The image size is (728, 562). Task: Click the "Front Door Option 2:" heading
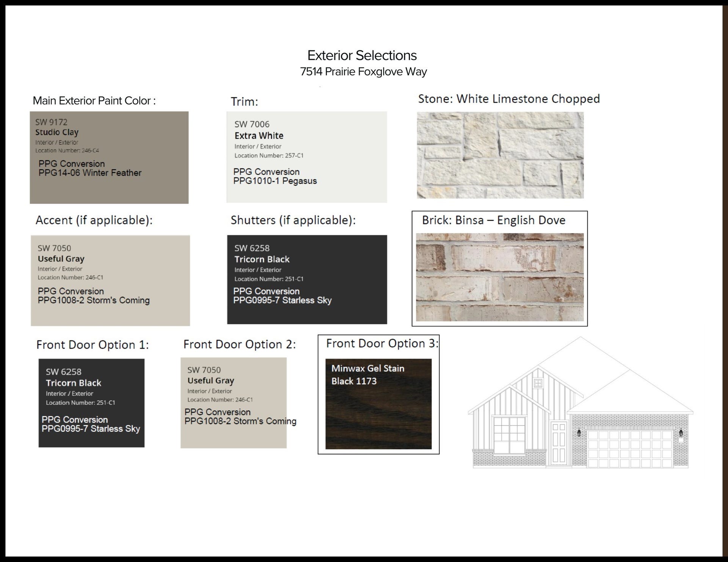(240, 344)
